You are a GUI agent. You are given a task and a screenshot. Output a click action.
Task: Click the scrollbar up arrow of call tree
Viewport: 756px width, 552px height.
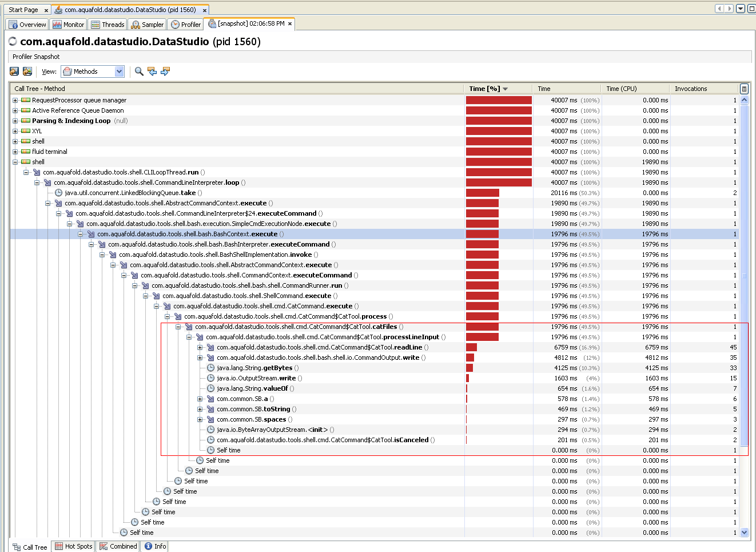pos(744,100)
